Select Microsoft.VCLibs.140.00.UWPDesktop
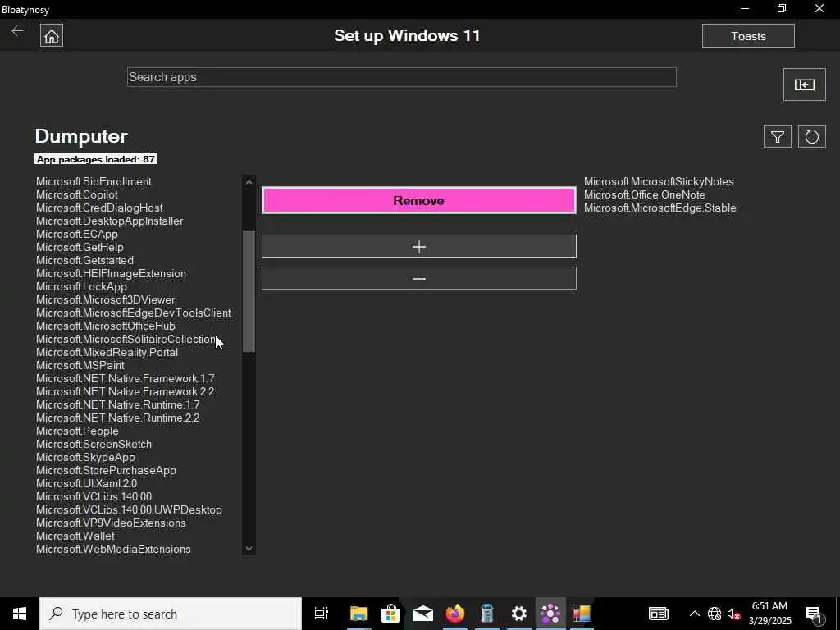 coord(129,510)
